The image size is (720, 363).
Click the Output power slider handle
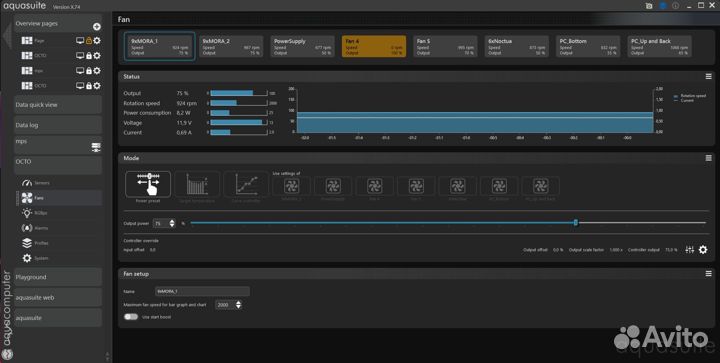[576, 223]
